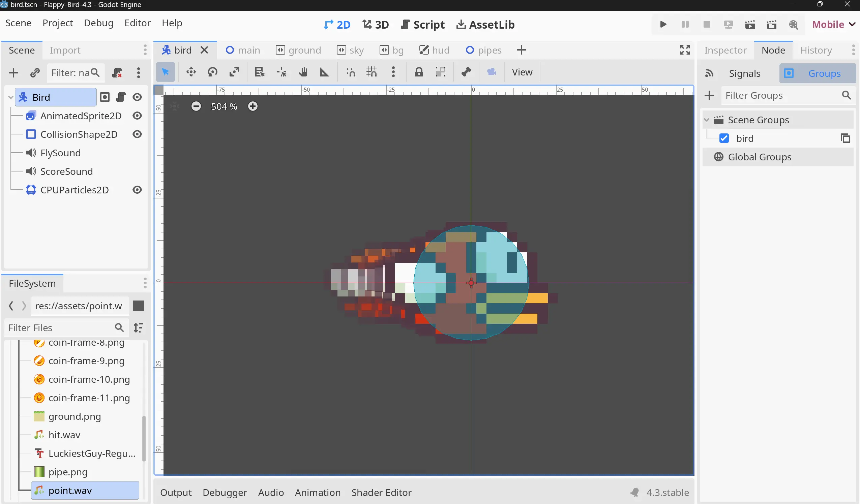Viewport: 860px width, 504px height.
Task: Toggle smart snap
Action: [x=351, y=72]
